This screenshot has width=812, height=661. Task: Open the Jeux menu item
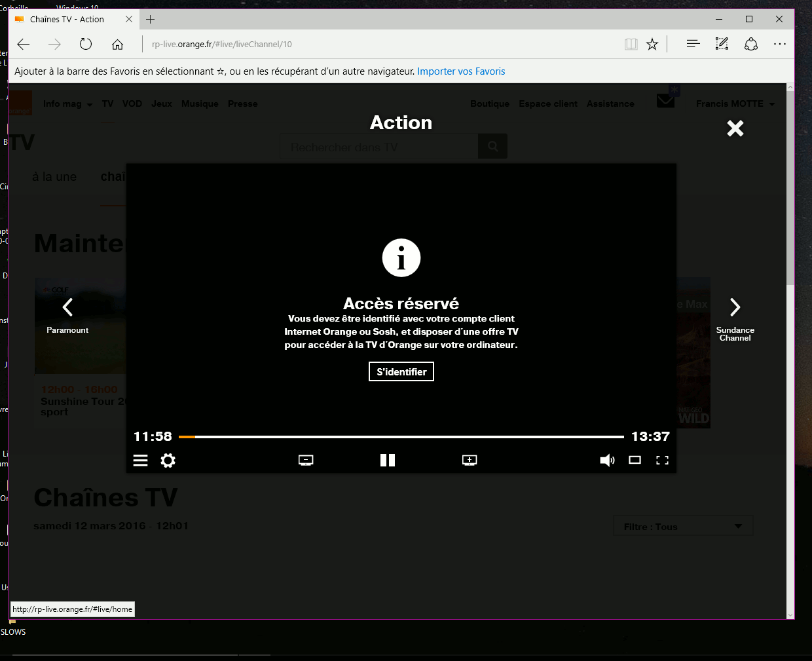pyautogui.click(x=162, y=104)
